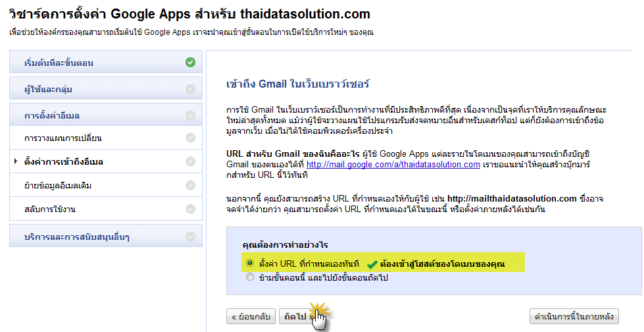644x332 pixels.
Task: Click text ต้องเข้าสู่โฮสต์ของโดเมนของคุณ
Action: [442, 263]
